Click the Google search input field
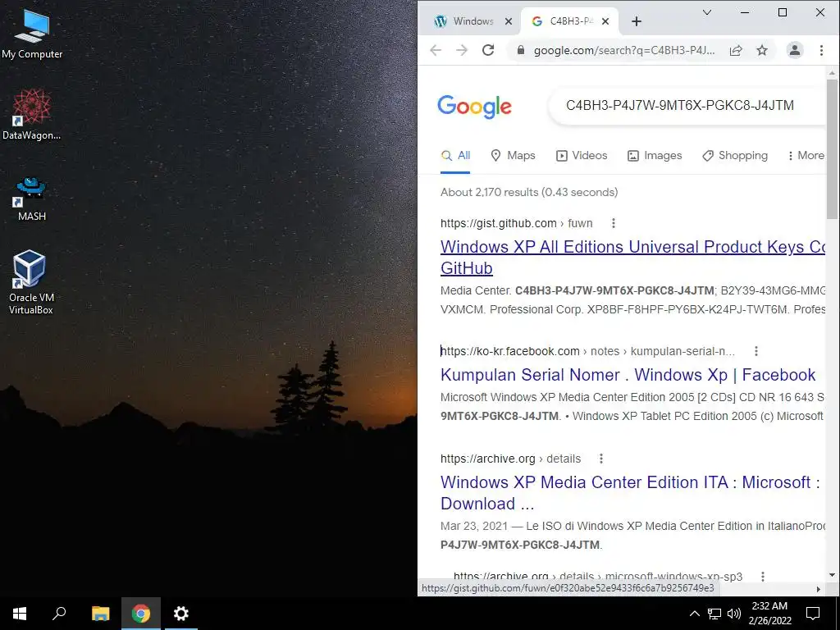Image resolution: width=840 pixels, height=630 pixels. (x=686, y=106)
